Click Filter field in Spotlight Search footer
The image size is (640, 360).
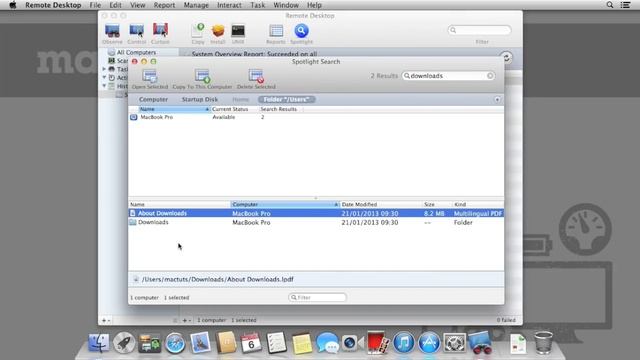[317, 298]
